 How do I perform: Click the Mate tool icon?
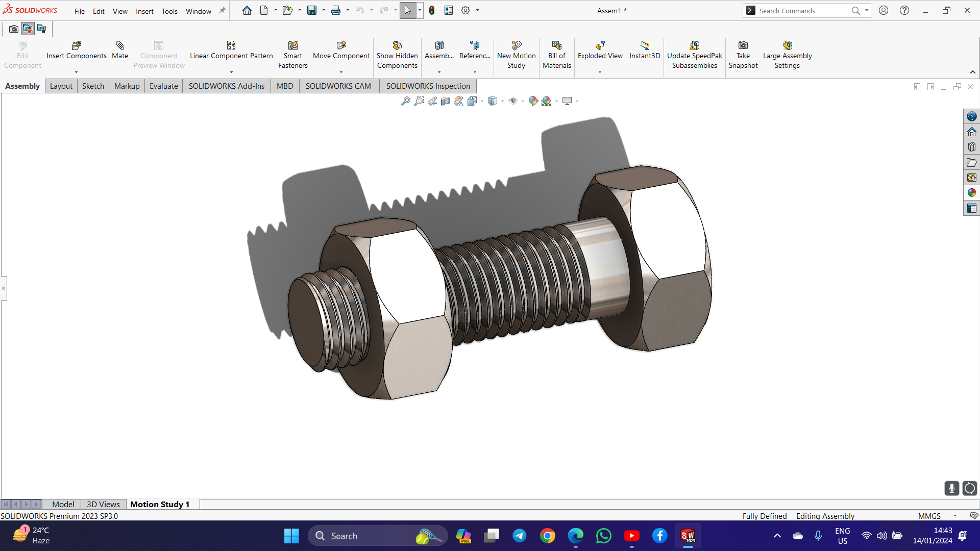[120, 50]
